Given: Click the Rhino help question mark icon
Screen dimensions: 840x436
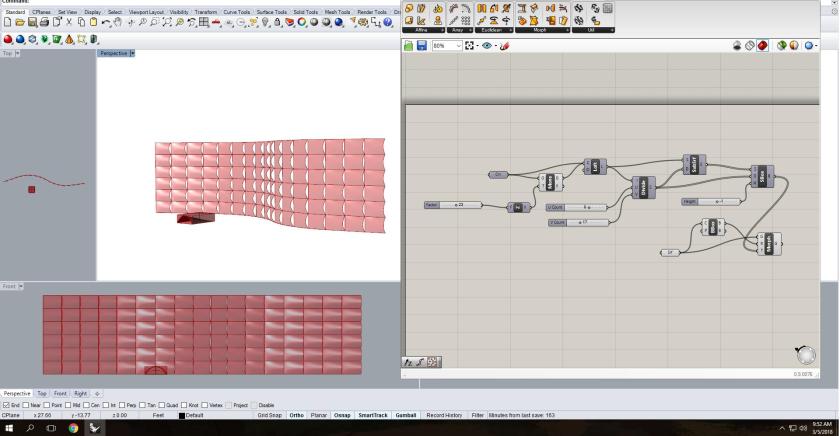Looking at the screenshot, I should (387, 23).
